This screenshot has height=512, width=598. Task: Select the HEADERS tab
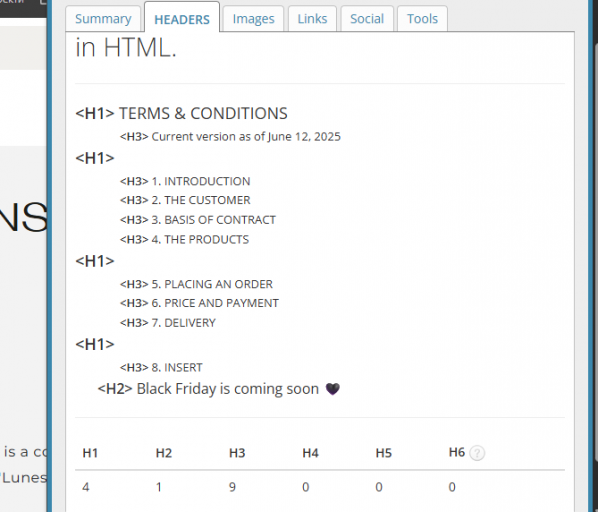[182, 18]
